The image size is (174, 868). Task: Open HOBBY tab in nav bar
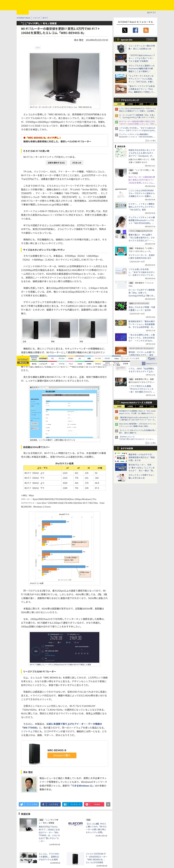[89, 364]
